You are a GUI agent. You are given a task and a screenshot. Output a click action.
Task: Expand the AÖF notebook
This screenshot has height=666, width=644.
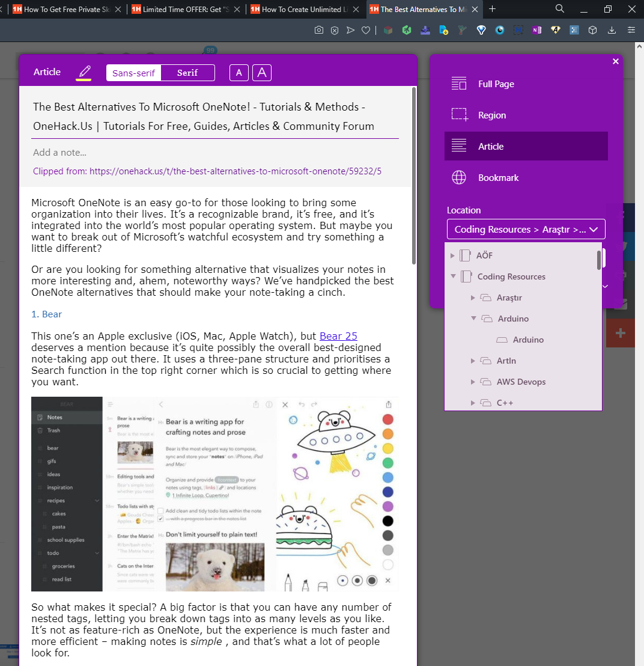pyautogui.click(x=453, y=256)
